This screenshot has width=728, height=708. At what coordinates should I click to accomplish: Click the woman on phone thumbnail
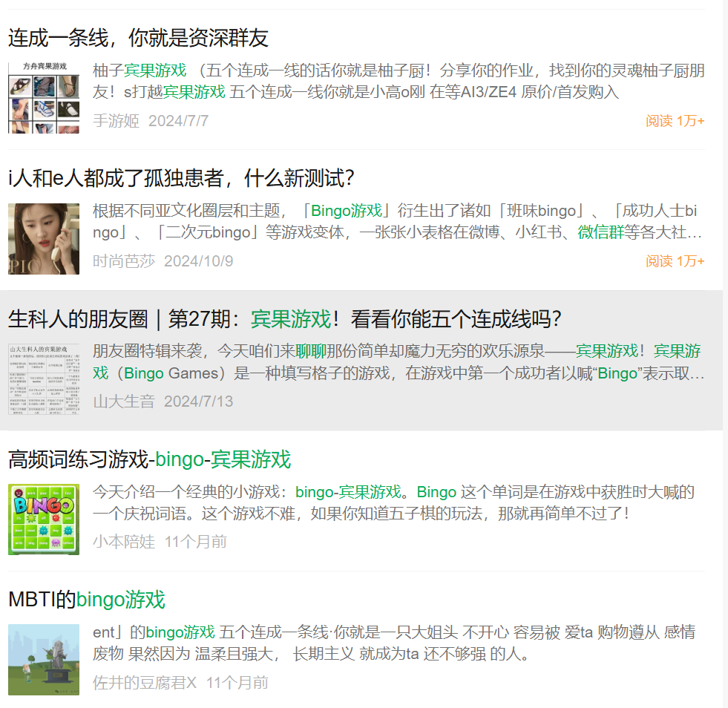coord(44,239)
